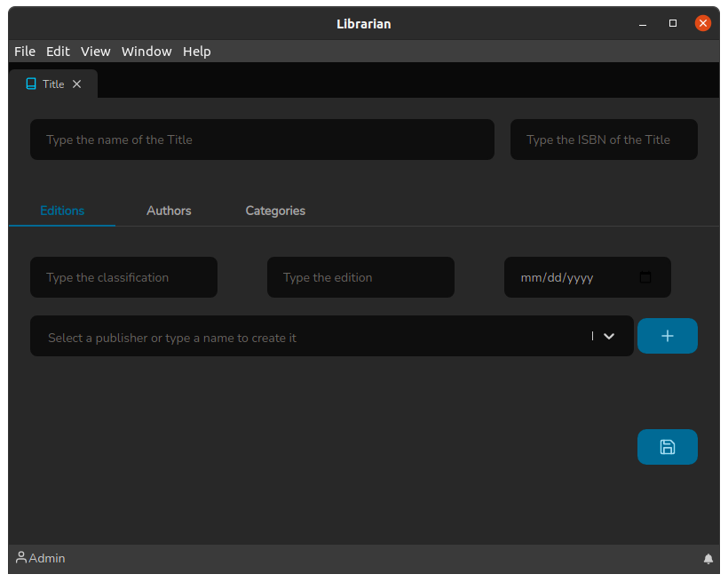This screenshot has width=728, height=582.
Task: Select the Editions tab
Action: tap(61, 211)
